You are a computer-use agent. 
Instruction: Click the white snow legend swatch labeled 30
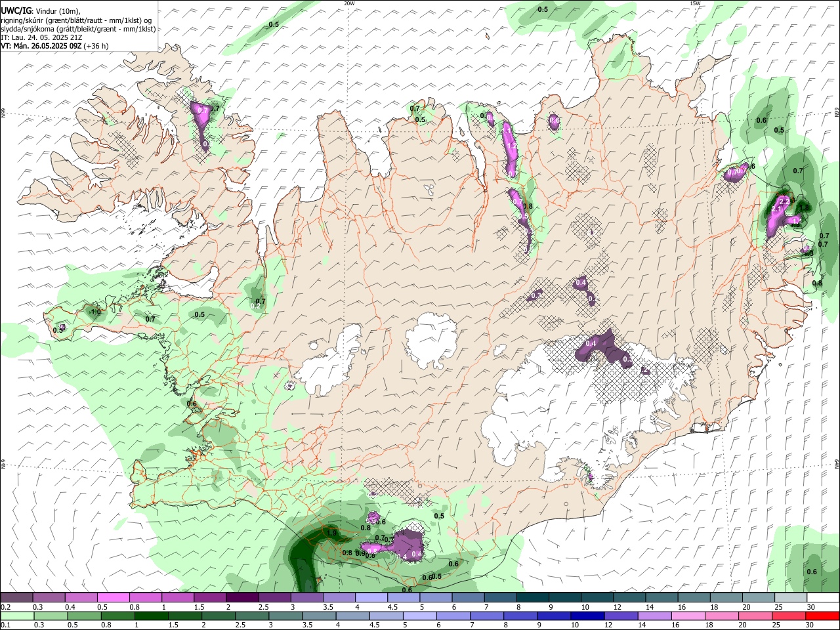click(822, 598)
